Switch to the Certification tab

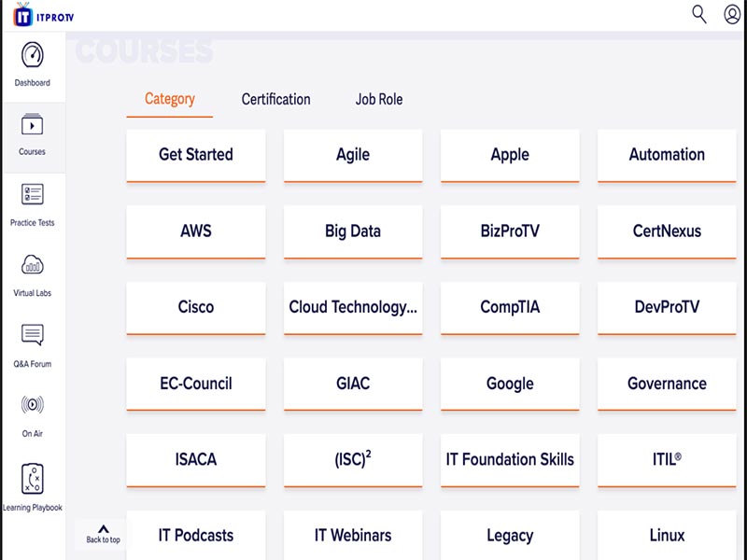tap(275, 99)
